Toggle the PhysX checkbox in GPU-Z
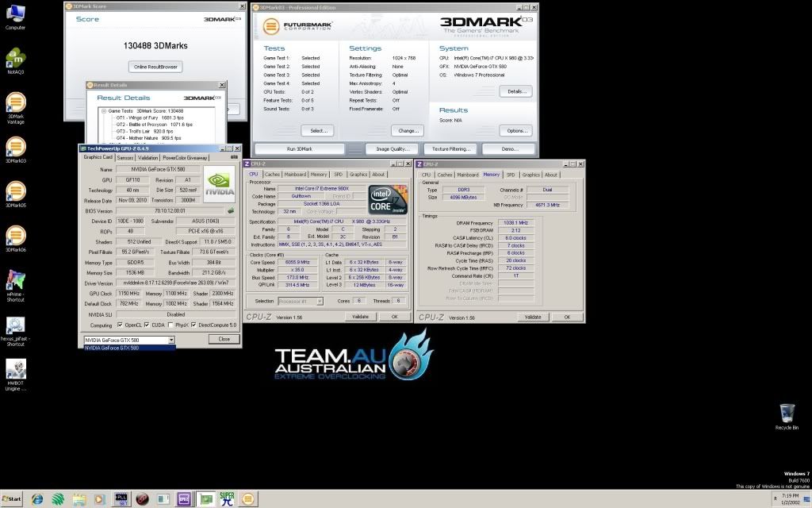Screen dimensions: 812x508 tap(173, 325)
